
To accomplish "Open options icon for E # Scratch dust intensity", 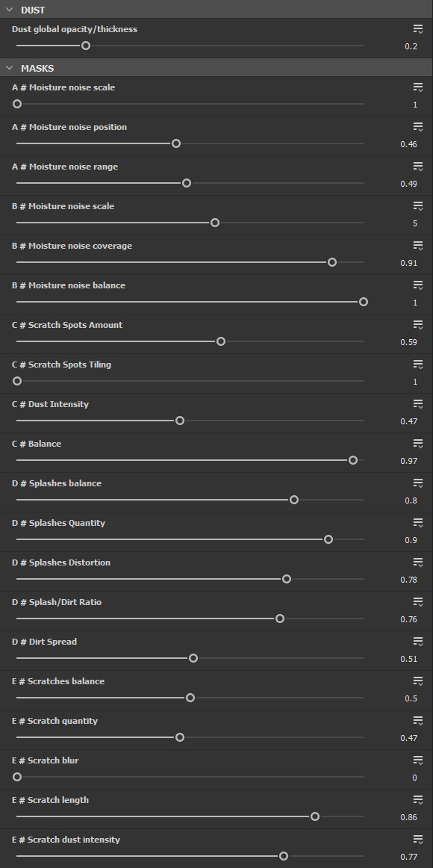I will pos(418,840).
